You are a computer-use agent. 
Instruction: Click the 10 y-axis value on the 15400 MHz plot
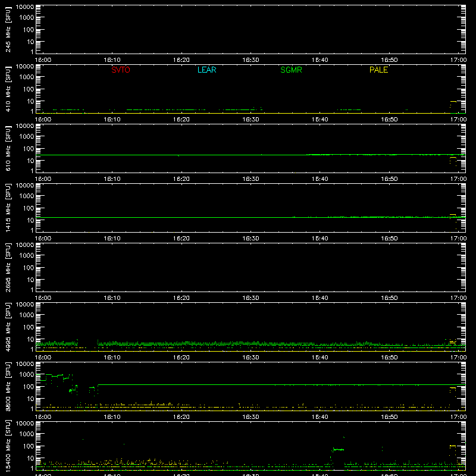coord(30,458)
